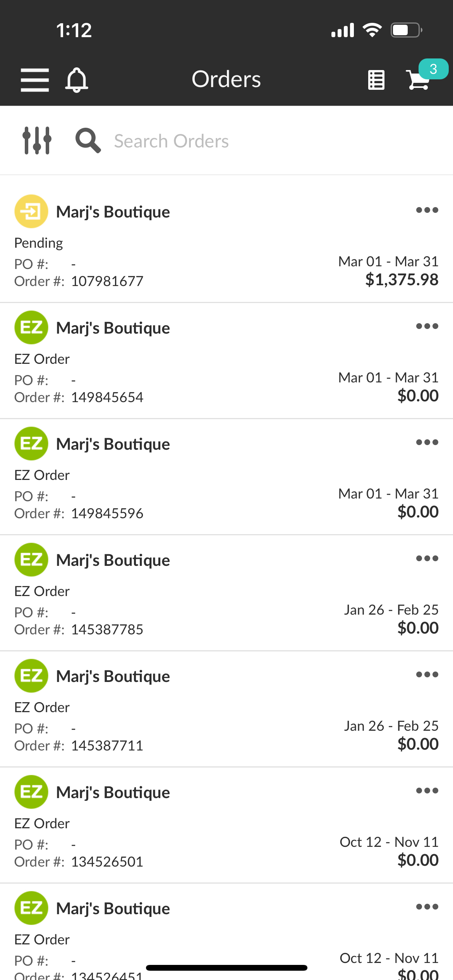The image size is (453, 980).
Task: Select the $1,375.98 pending order total
Action: (402, 279)
